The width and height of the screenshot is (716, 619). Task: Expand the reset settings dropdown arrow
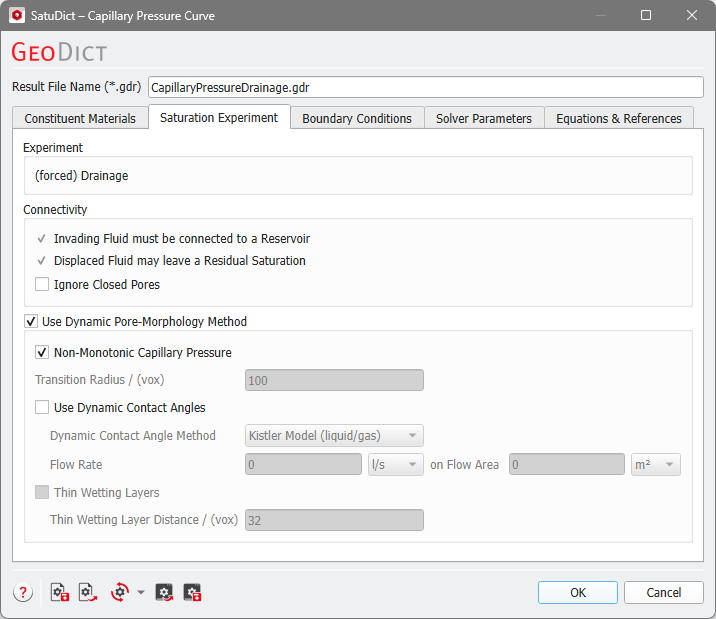pos(141,592)
